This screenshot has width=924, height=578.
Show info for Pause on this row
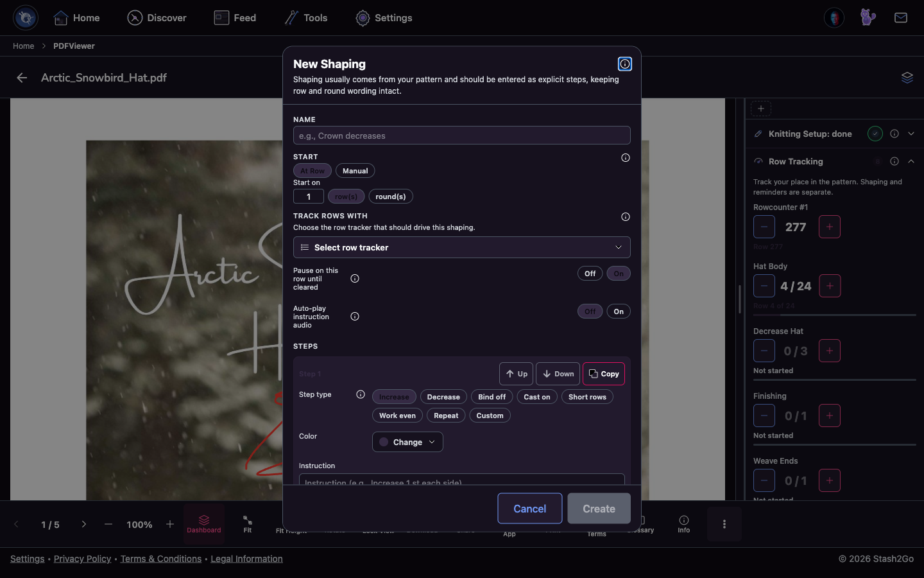pos(355,279)
